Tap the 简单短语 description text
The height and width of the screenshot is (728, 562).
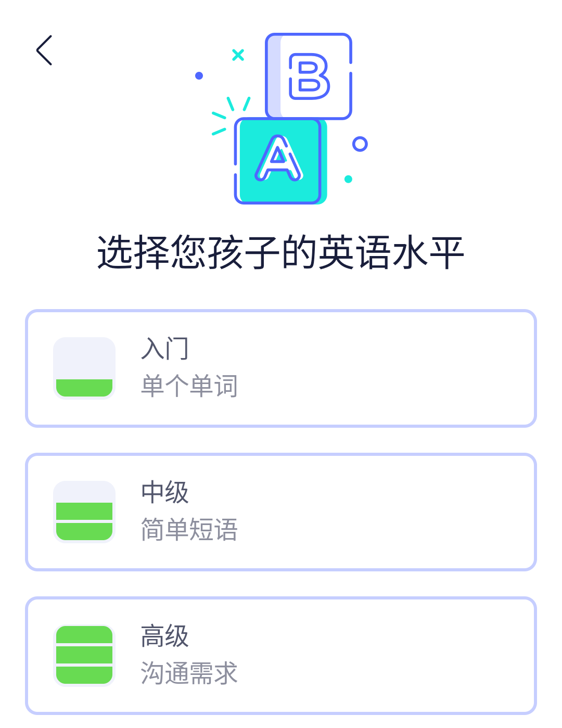(x=189, y=530)
